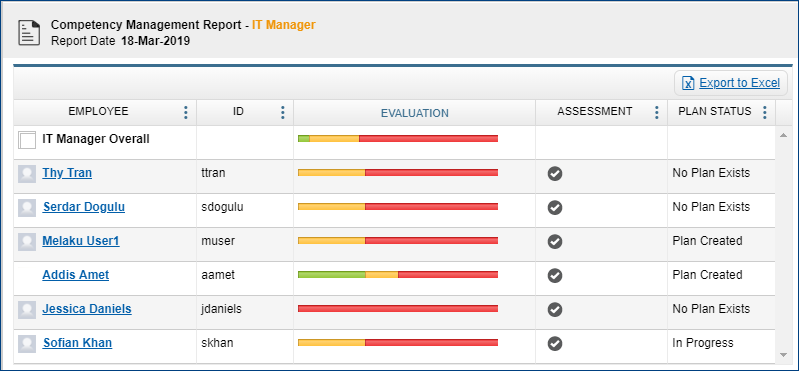Click the IT Manager Overall evaluation bar

[x=398, y=139]
